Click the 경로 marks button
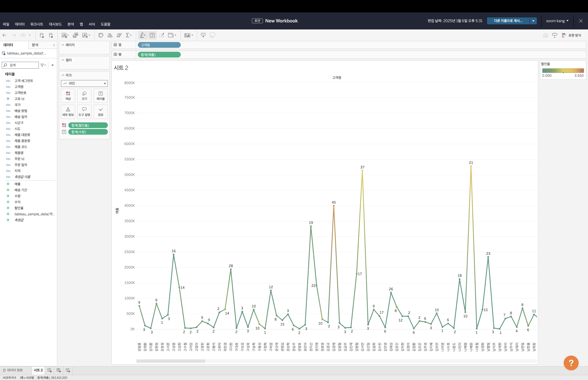The image size is (588, 380). pyautogui.click(x=101, y=112)
